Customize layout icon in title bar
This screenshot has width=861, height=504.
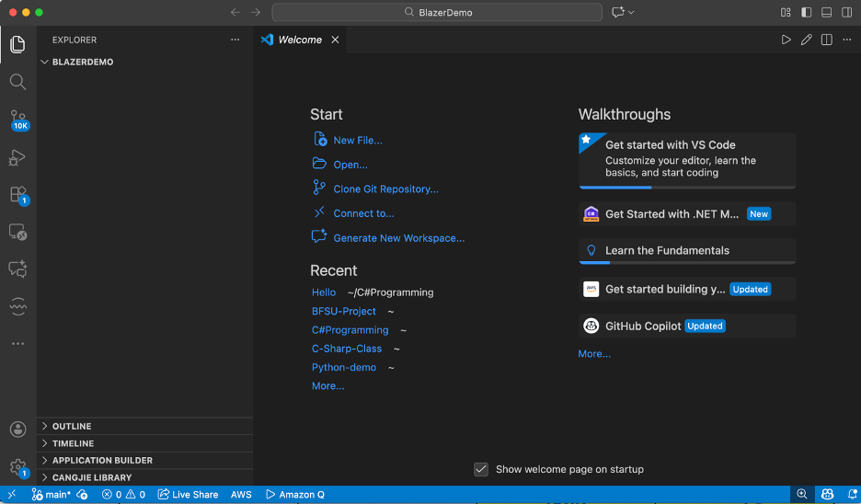click(786, 12)
